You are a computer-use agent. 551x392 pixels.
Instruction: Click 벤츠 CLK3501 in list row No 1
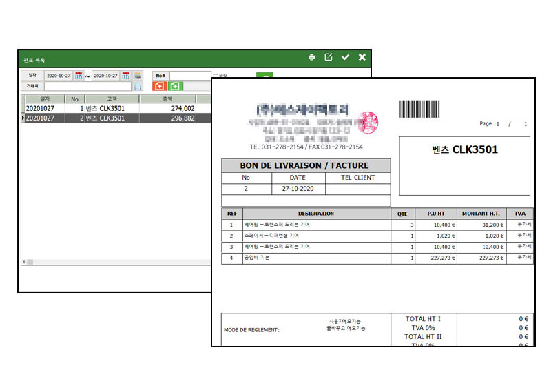tap(105, 108)
